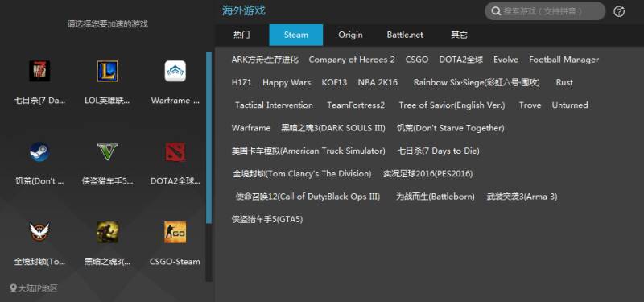
Task: Pick The Division eagle emblem icon
Action: [39, 232]
